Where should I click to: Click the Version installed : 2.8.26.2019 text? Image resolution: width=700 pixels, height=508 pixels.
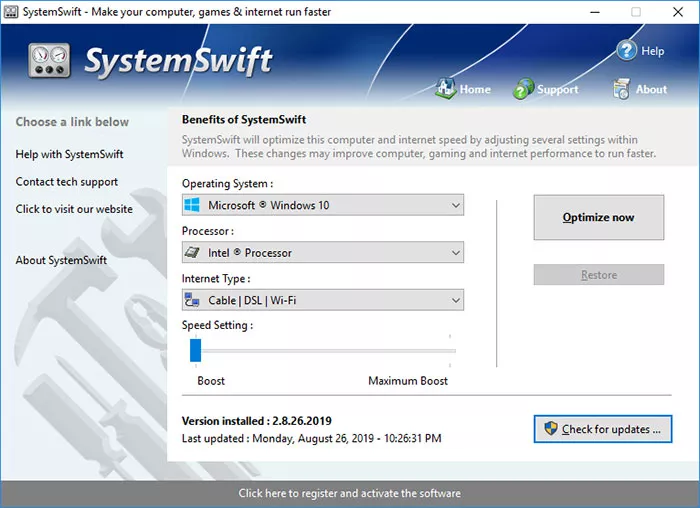tap(257, 421)
